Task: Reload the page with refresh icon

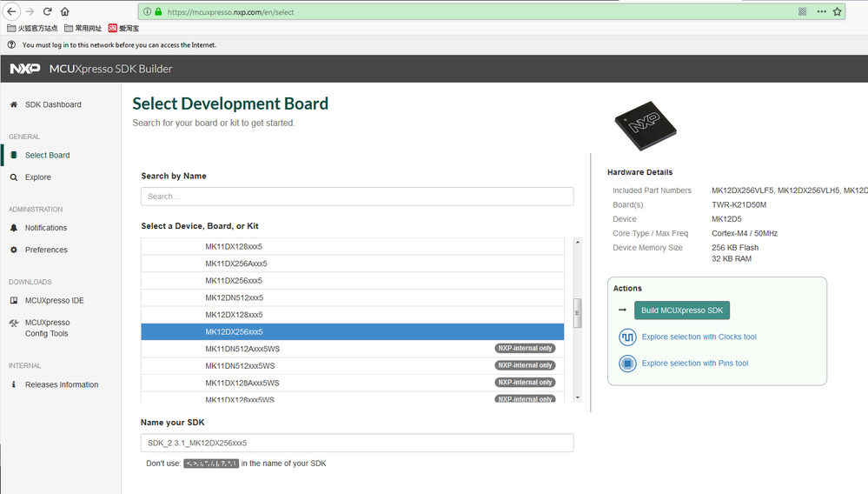Action: point(48,11)
